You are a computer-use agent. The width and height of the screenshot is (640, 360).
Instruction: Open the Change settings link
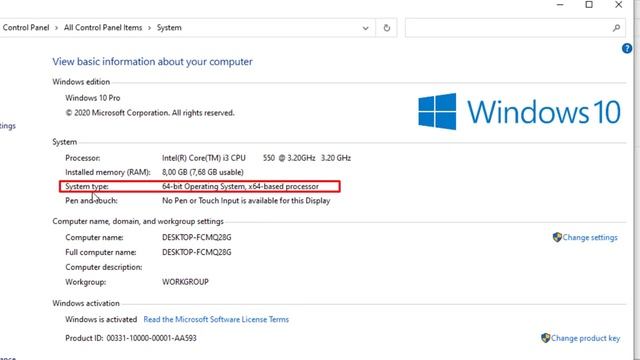pos(590,238)
